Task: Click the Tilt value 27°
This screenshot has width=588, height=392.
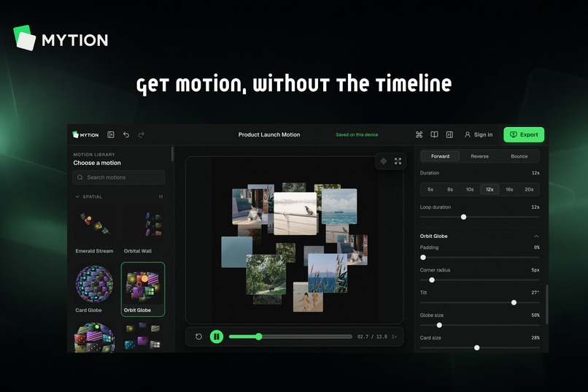Action: (x=535, y=293)
